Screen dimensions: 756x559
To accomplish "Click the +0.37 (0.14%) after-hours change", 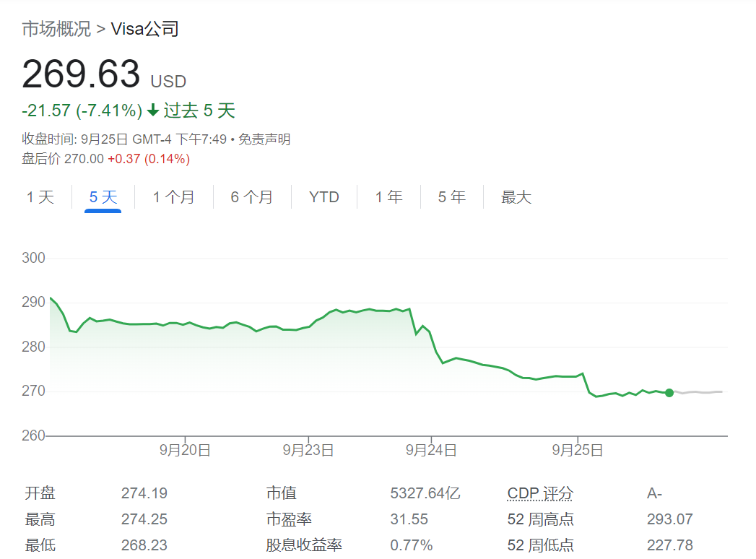I will click(x=149, y=159).
